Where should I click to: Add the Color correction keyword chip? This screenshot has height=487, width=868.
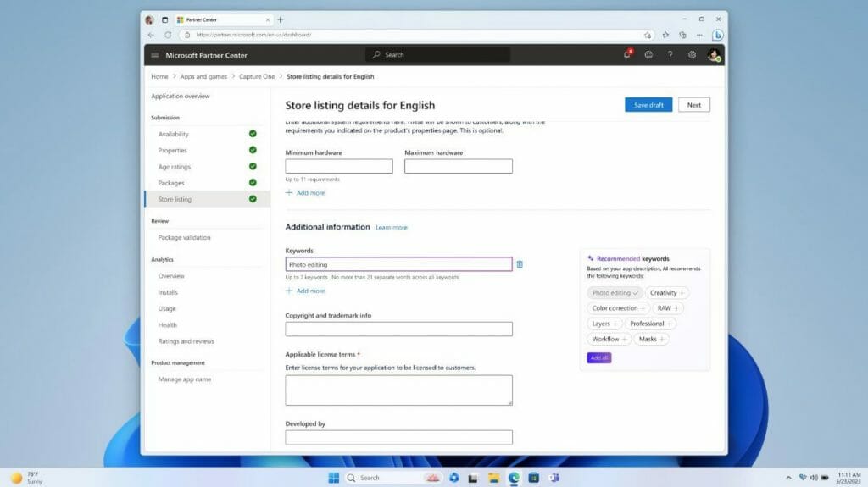point(619,308)
